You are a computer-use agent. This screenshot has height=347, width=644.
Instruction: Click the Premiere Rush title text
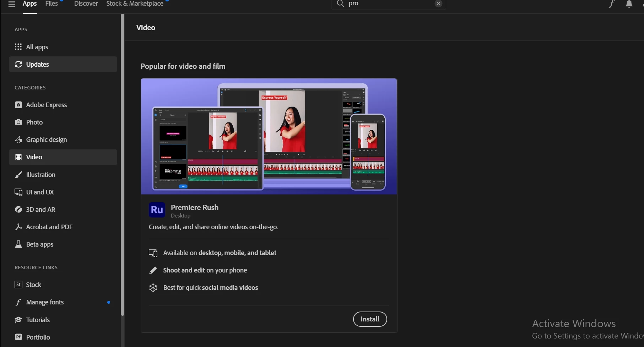click(195, 208)
